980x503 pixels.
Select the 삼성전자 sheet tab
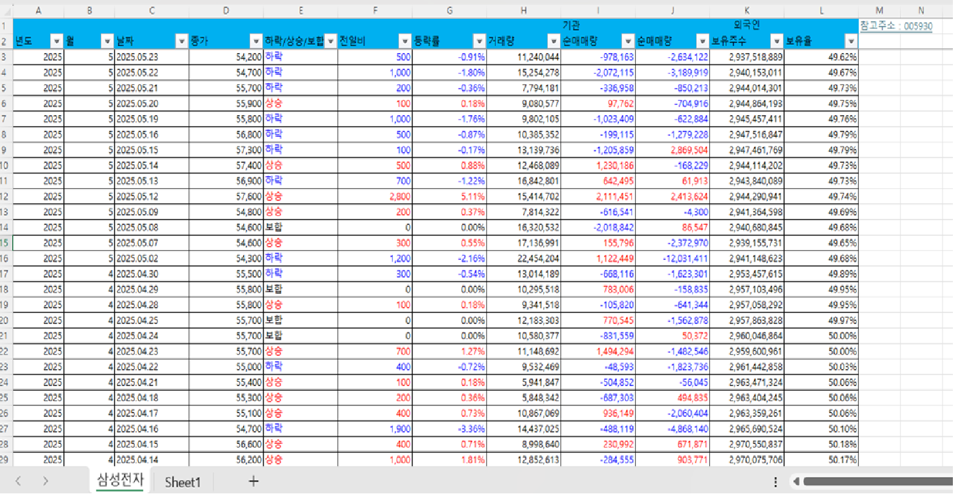(x=120, y=480)
